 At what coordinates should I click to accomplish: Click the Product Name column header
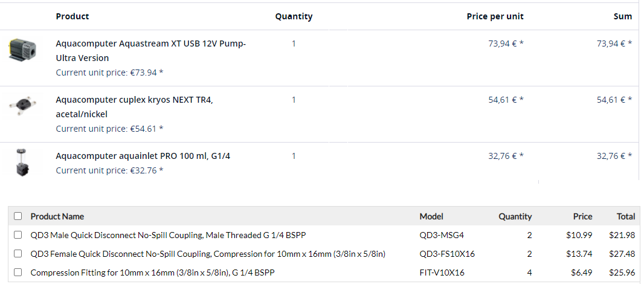57,216
